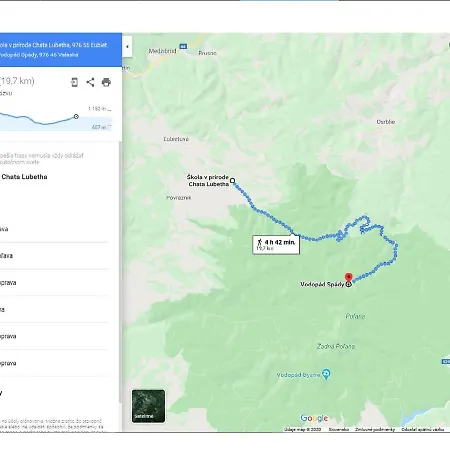Select the Osrblie town label

[x=386, y=122]
